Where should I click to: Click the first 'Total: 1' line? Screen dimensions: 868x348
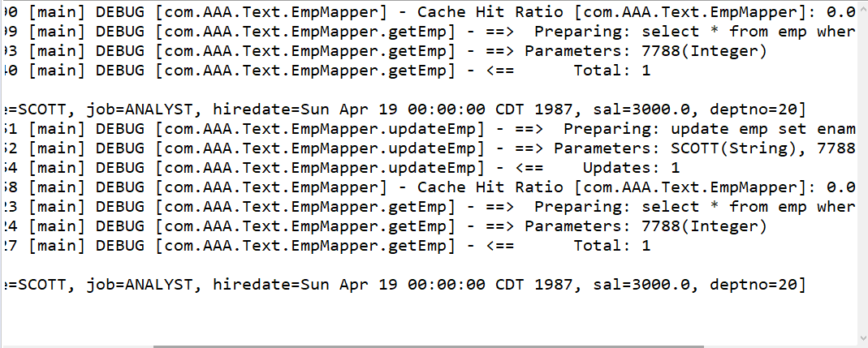pyautogui.click(x=326, y=71)
